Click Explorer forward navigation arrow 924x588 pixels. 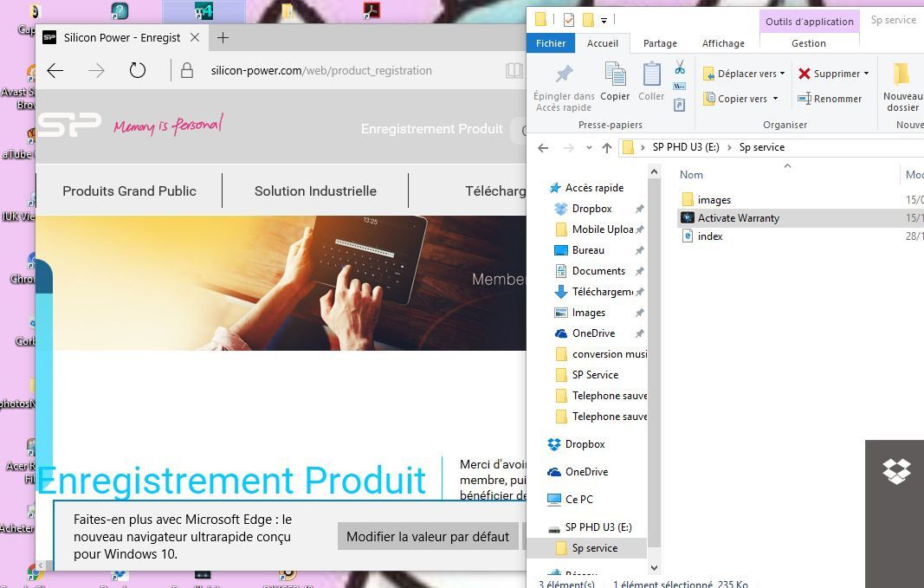pos(569,148)
